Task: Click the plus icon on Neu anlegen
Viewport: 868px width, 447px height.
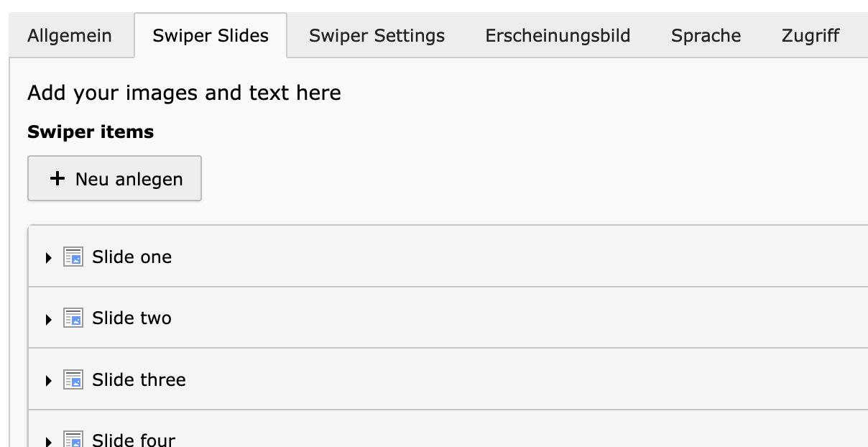Action: click(57, 179)
